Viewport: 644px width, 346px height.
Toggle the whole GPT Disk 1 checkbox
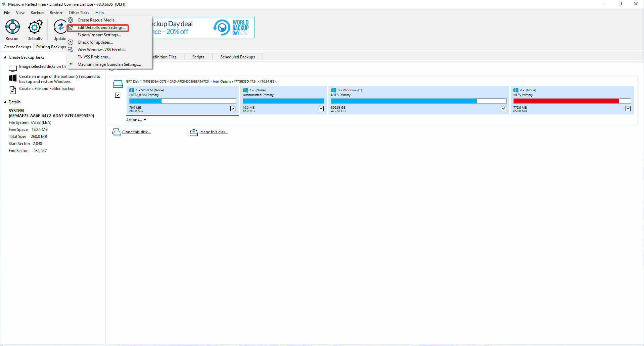pos(118,95)
